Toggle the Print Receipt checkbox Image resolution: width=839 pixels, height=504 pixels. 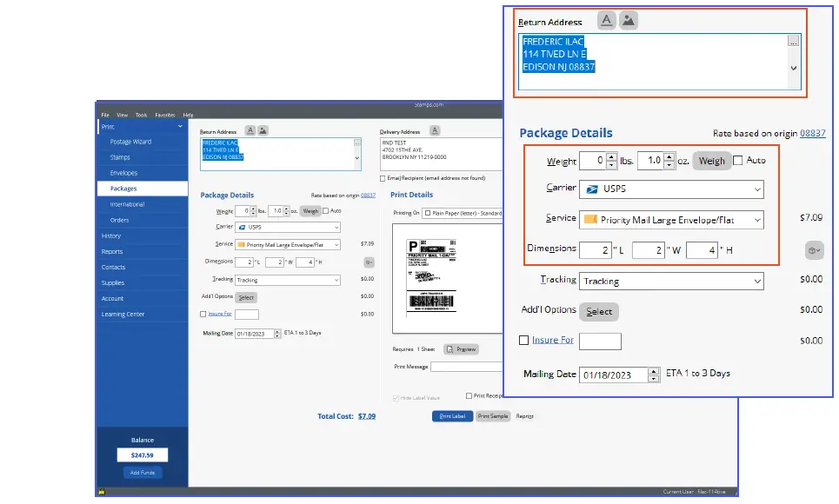pos(469,396)
